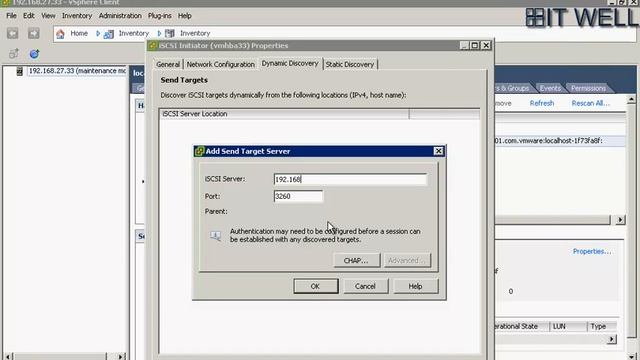Viewport: 640px width, 360px height.
Task: Open the Plug-ins menu
Action: [x=160, y=16]
